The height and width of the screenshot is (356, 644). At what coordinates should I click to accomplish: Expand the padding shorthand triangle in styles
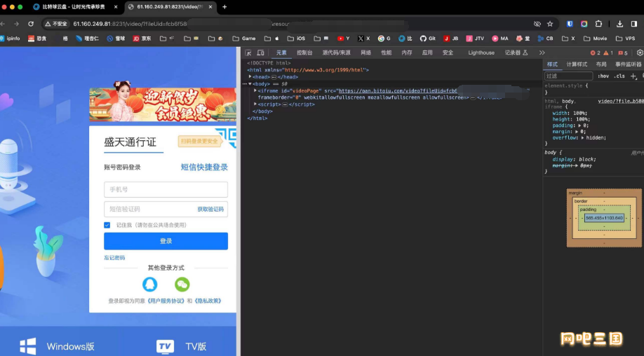click(x=578, y=125)
